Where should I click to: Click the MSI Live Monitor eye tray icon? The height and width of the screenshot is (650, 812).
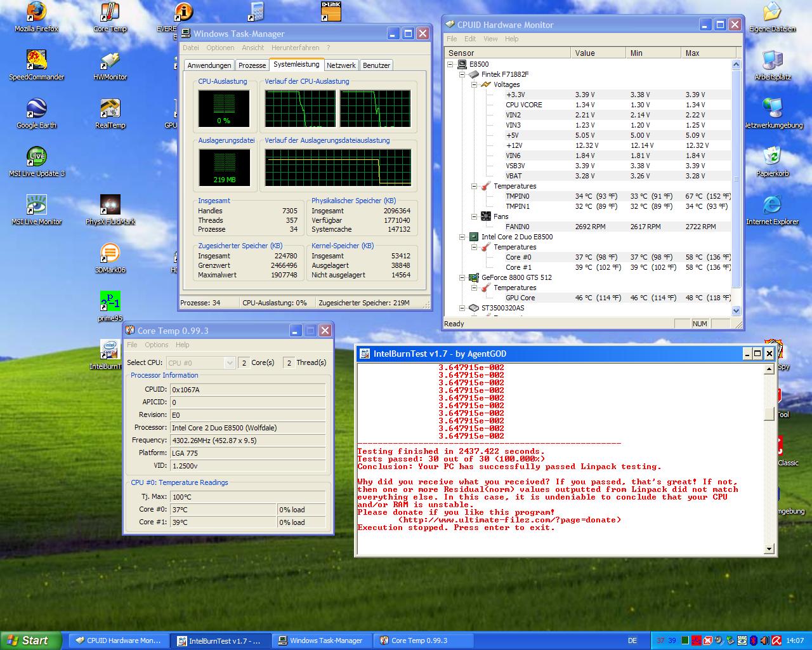pyautogui.click(x=742, y=640)
